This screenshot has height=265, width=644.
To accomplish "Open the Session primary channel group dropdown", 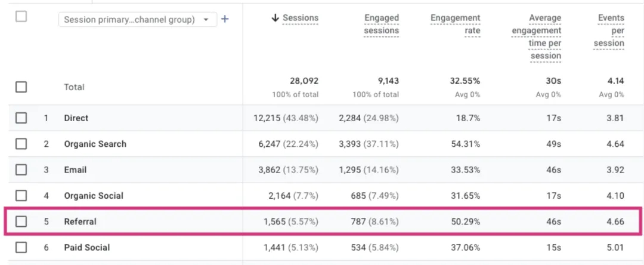I will tap(138, 20).
